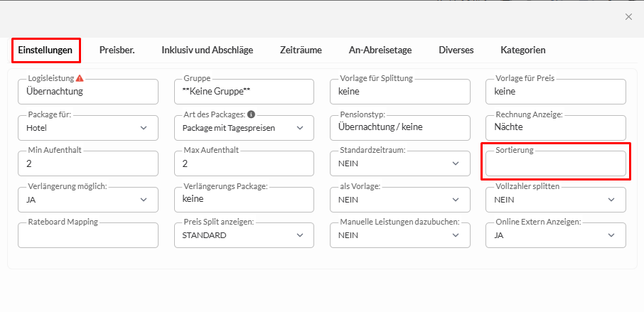Focus the Rateboard Mapping field
Image resolution: width=644 pixels, height=312 pixels.
click(x=87, y=235)
